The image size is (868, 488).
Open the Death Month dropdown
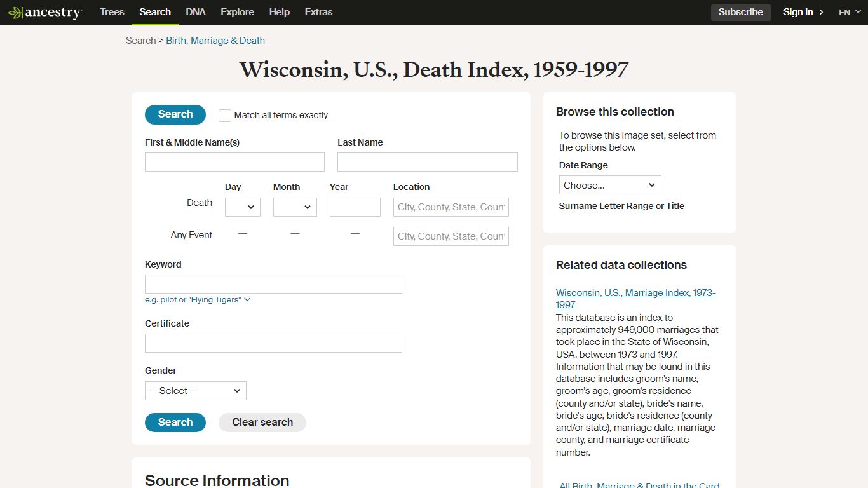295,207
